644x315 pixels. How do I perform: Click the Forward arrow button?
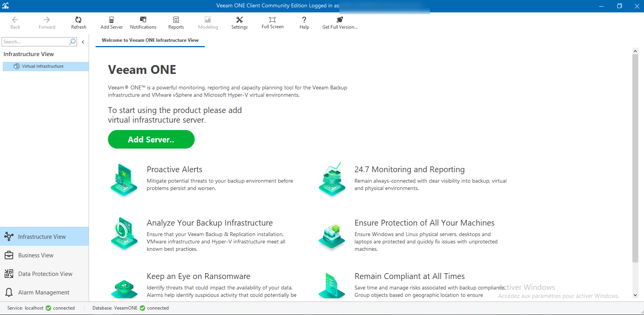click(47, 23)
